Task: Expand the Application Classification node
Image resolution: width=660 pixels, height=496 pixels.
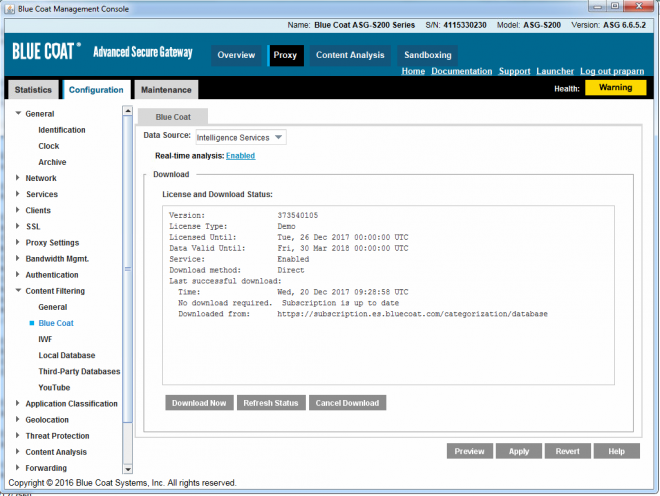Action: tap(17, 403)
